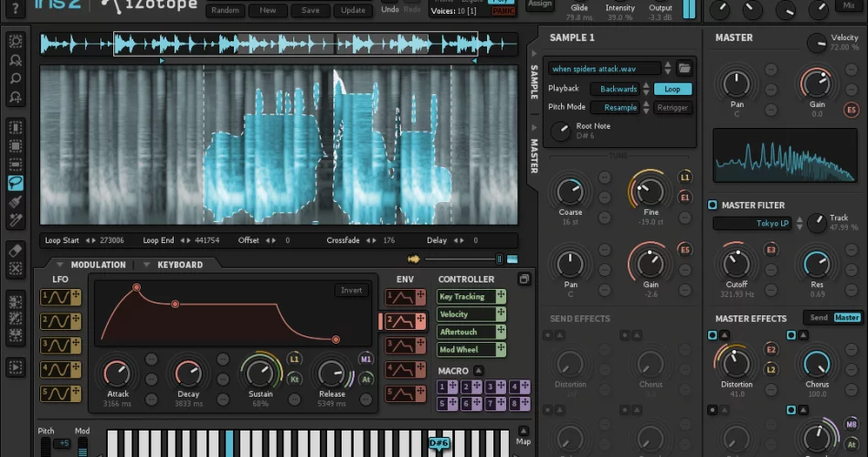Click the Kt badge near Sustain knob
Screen dimensions: 868x457
[294, 379]
